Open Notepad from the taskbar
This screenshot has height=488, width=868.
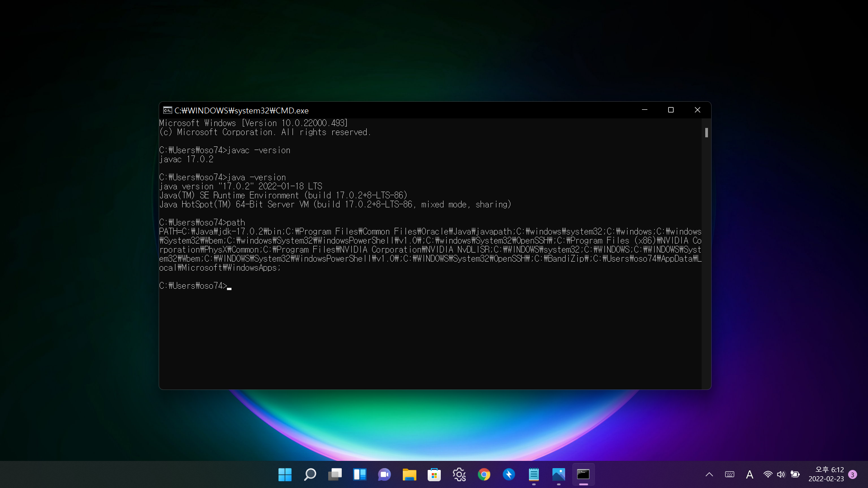534,474
